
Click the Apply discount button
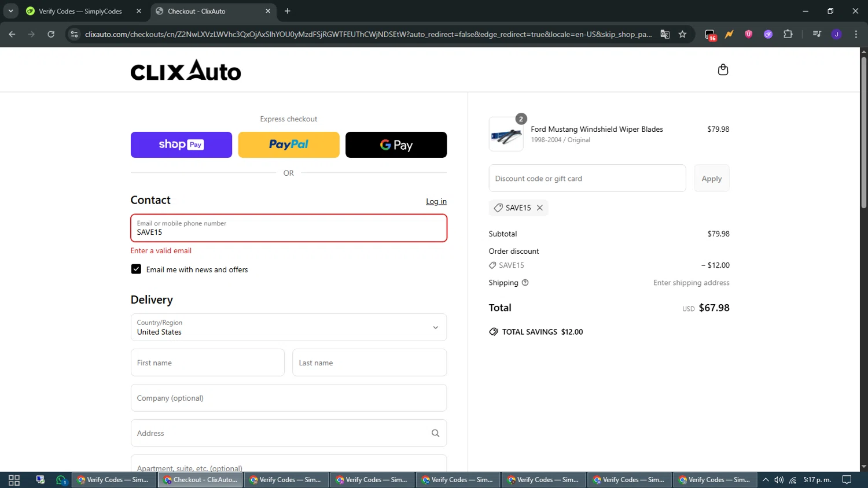coord(711,178)
